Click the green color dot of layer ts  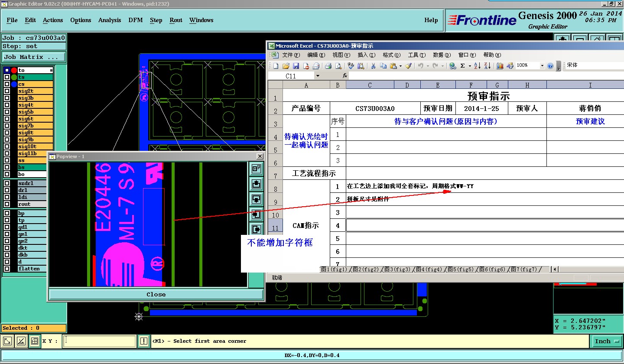click(14, 77)
